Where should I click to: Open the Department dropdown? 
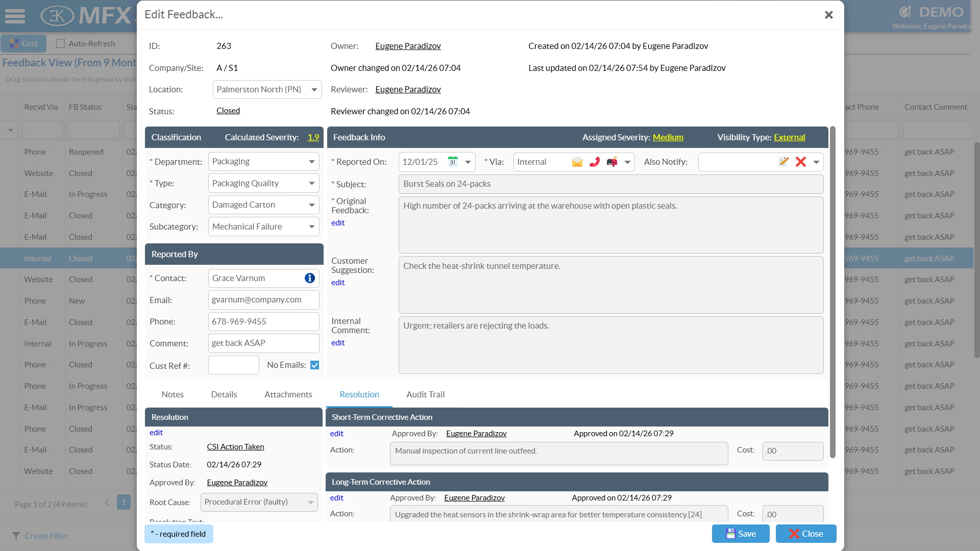311,162
